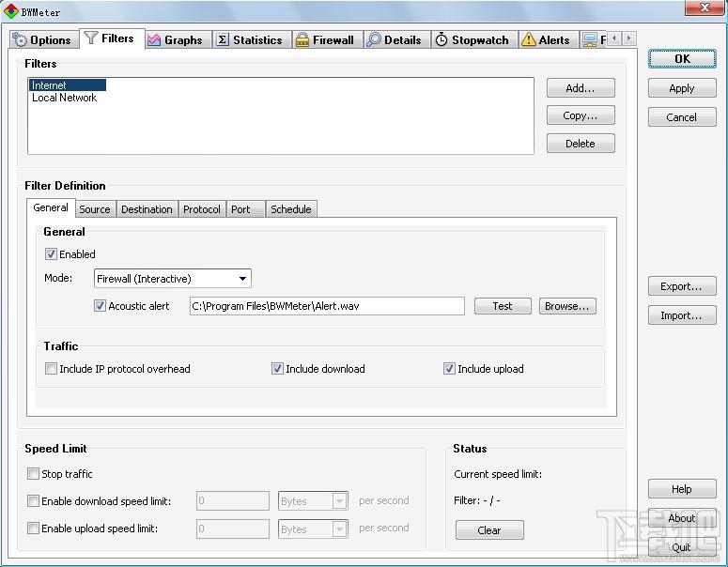728x567 pixels.
Task: Quit BWMeter
Action: (682, 547)
